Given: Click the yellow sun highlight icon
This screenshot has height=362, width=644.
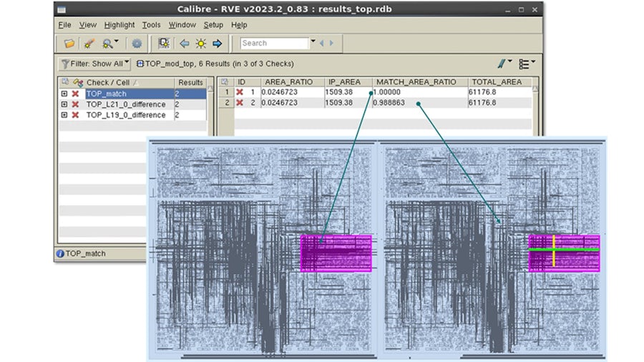Looking at the screenshot, I should pos(201,43).
